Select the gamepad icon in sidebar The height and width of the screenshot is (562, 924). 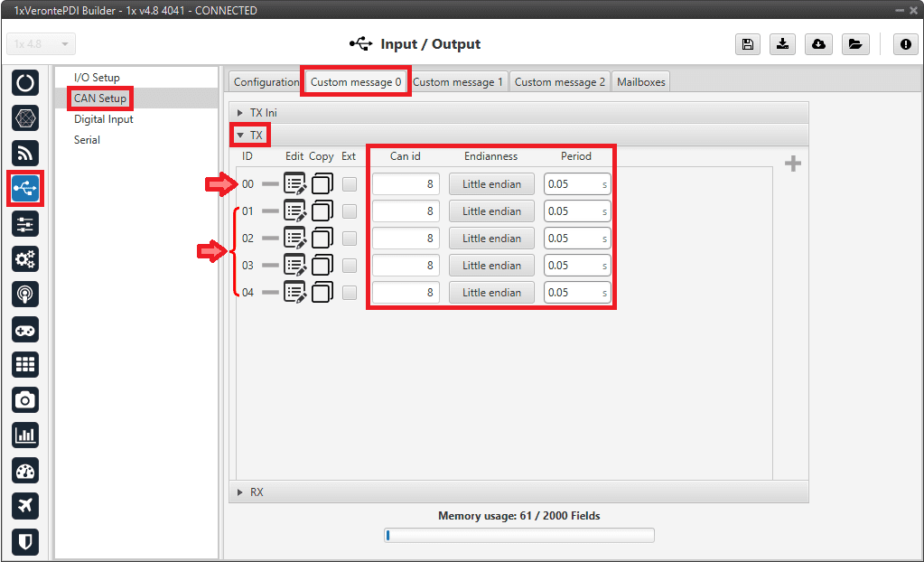pyautogui.click(x=25, y=330)
